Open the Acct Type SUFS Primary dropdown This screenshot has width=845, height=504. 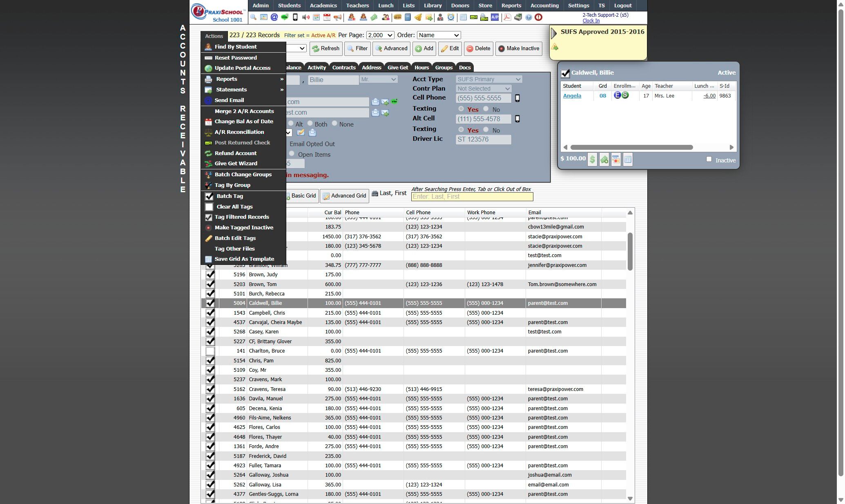tap(488, 79)
